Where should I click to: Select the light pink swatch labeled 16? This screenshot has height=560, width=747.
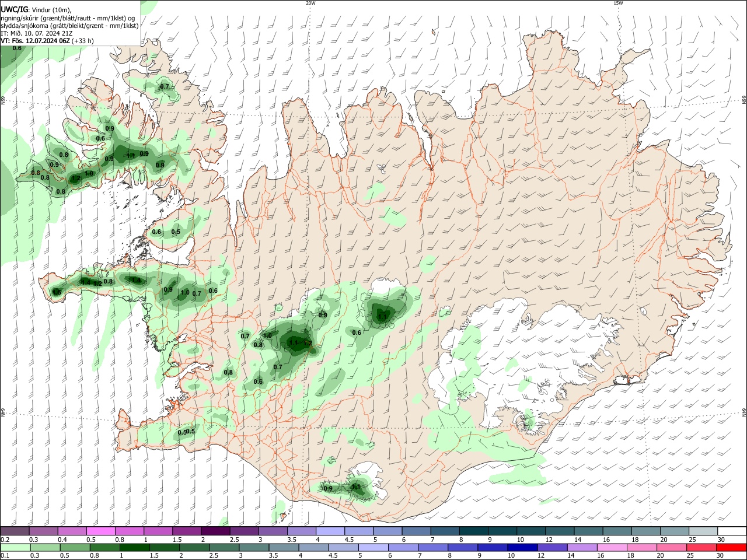tap(612, 547)
